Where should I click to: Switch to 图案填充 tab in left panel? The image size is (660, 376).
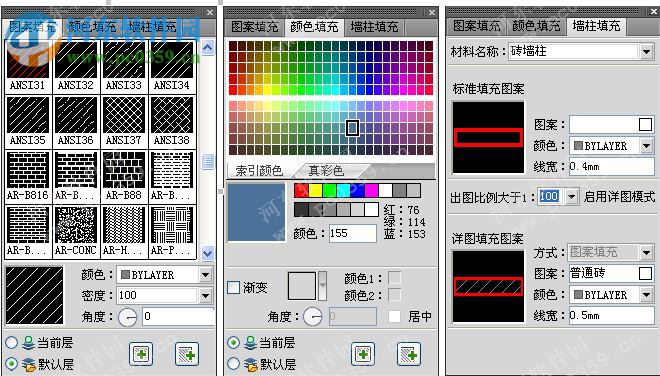tap(33, 27)
